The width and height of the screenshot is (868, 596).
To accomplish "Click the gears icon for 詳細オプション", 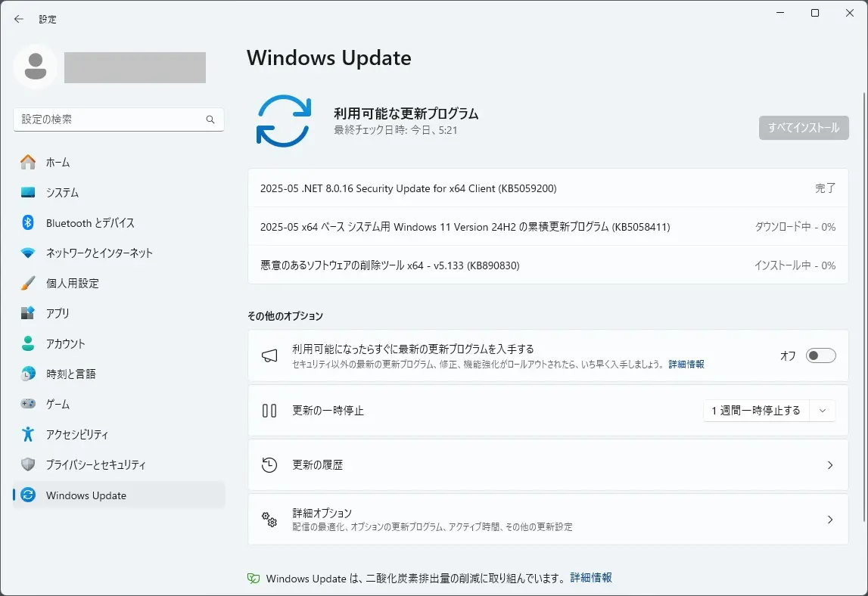I will pyautogui.click(x=269, y=519).
